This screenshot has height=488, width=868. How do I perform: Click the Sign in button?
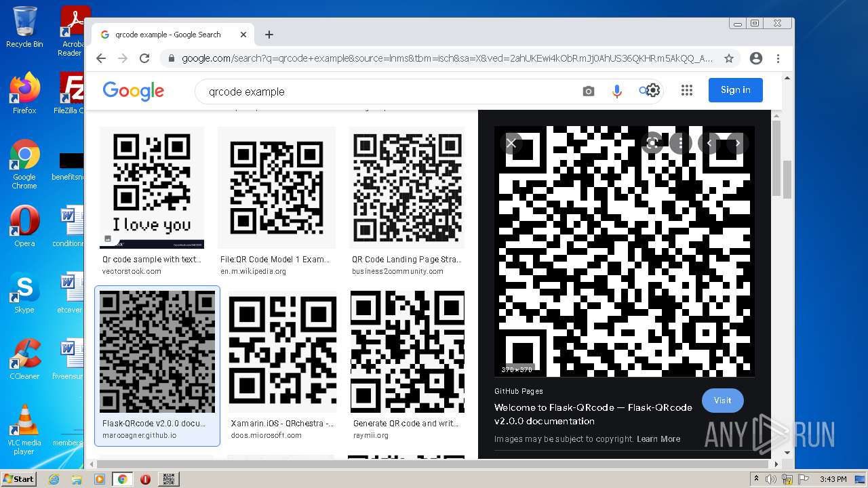[735, 90]
